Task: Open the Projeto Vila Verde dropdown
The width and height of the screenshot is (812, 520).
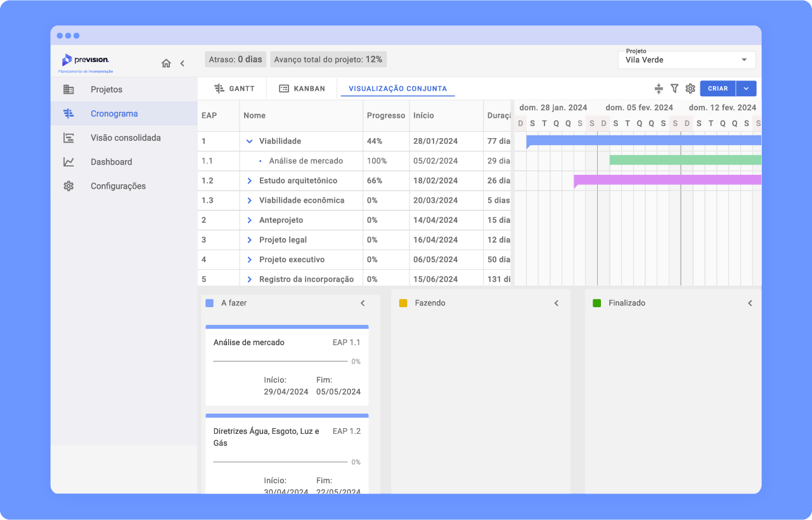Action: pos(686,60)
